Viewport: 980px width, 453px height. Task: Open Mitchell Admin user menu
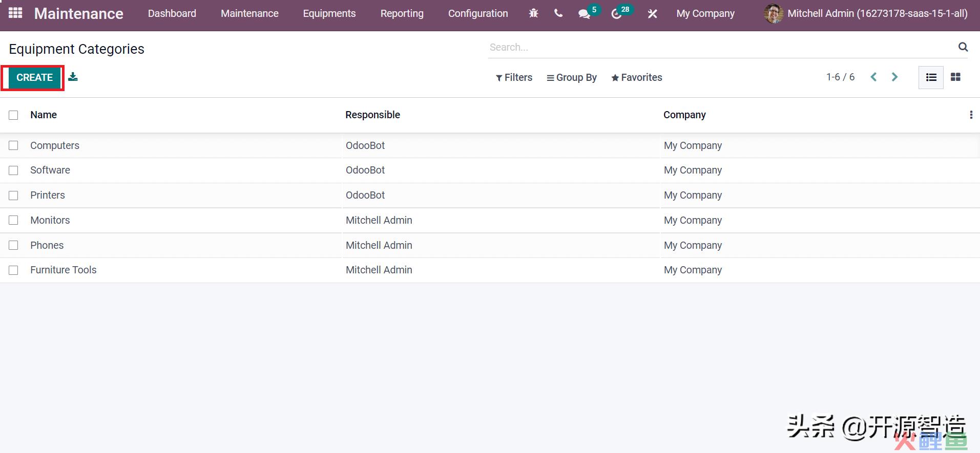tap(866, 13)
